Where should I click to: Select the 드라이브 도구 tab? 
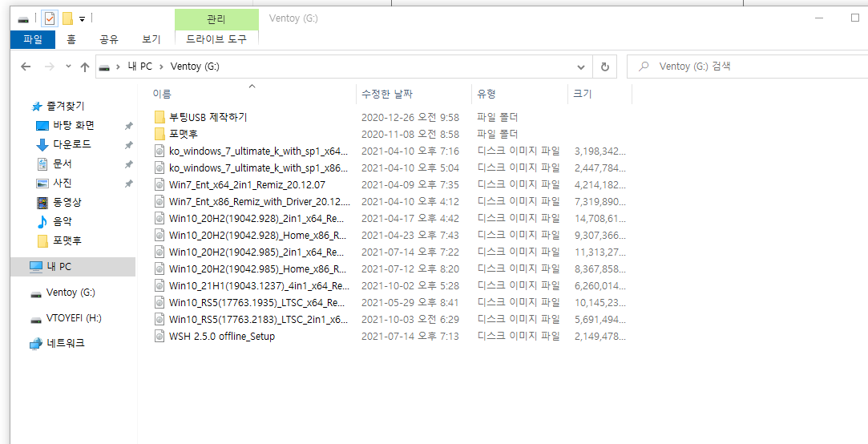point(216,39)
